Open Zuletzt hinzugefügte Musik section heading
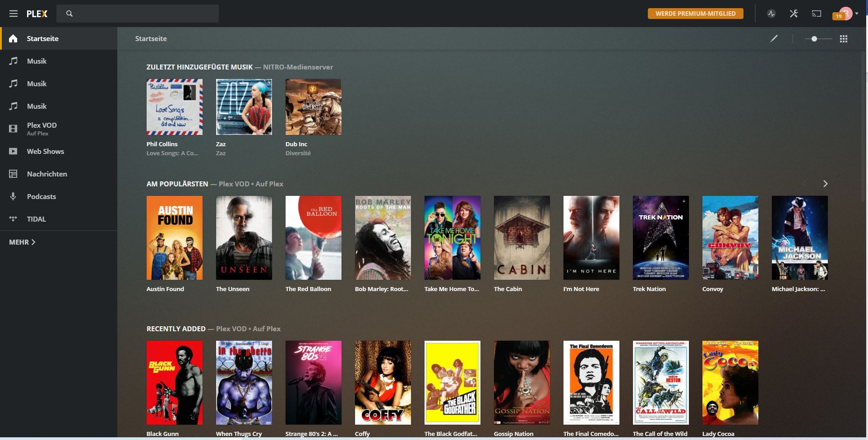 (x=199, y=67)
